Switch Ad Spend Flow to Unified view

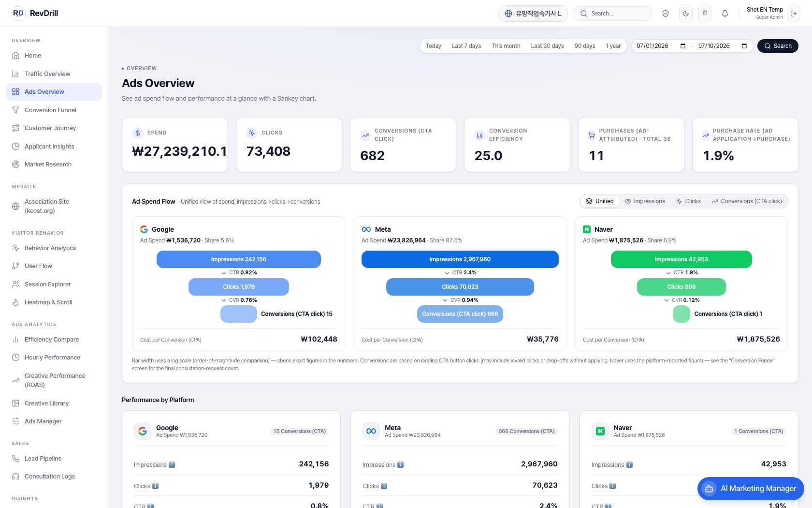(600, 201)
